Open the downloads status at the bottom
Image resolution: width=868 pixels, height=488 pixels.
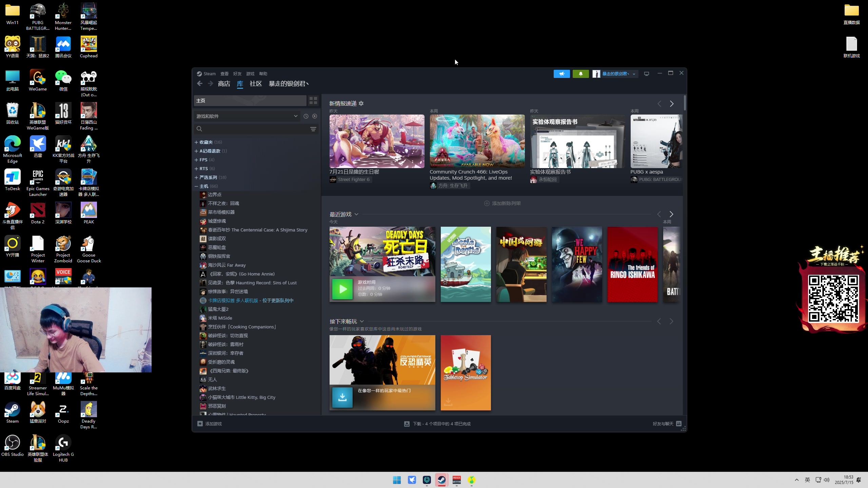[437, 424]
